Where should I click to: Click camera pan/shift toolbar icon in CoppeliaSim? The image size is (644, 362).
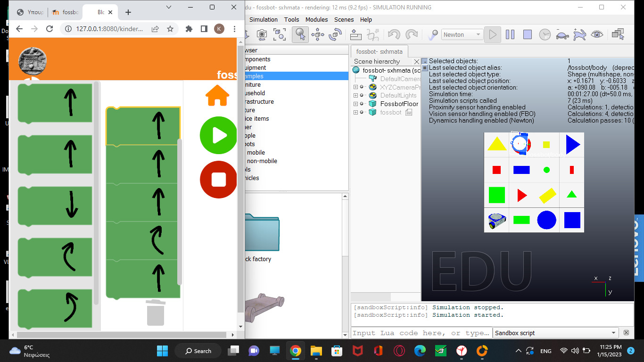[x=262, y=34]
